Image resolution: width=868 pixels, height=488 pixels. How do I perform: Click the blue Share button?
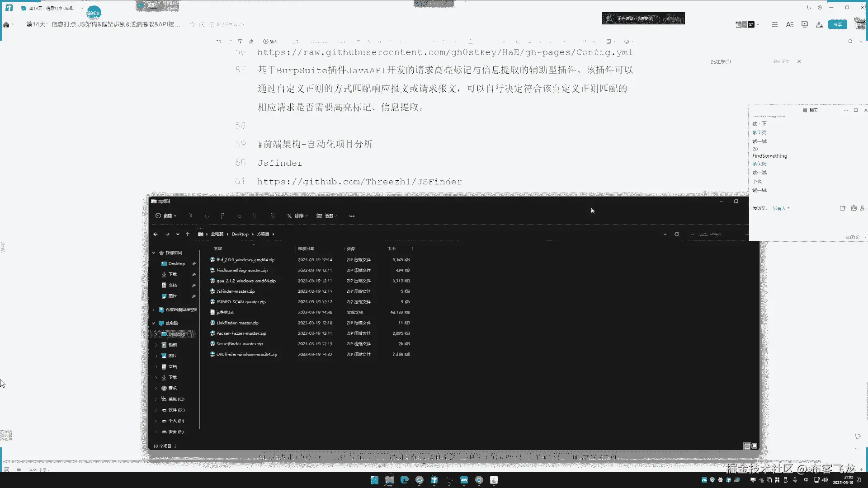click(x=837, y=24)
